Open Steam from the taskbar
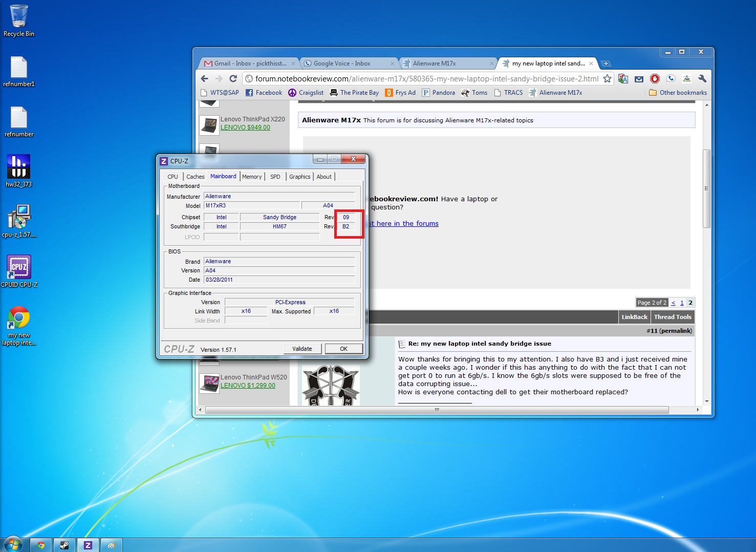 coord(64,545)
